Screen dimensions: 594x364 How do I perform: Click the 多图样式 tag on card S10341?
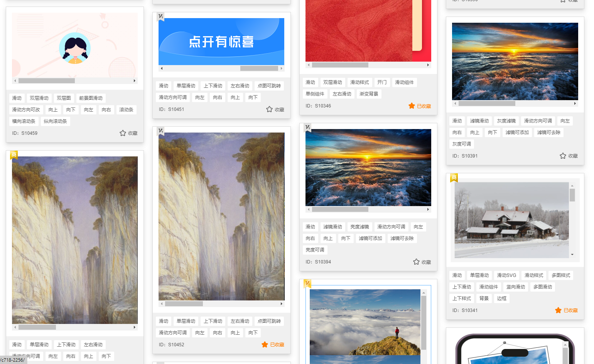[x=561, y=275]
